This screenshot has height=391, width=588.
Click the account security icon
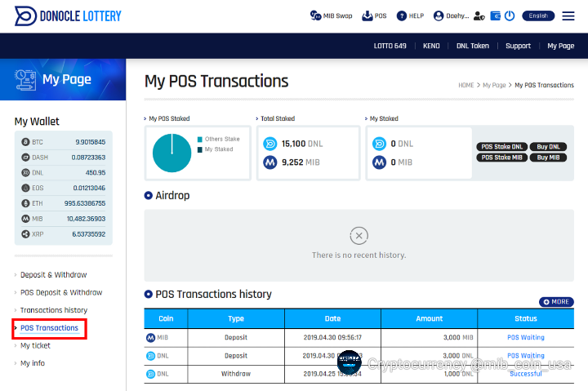(x=479, y=16)
